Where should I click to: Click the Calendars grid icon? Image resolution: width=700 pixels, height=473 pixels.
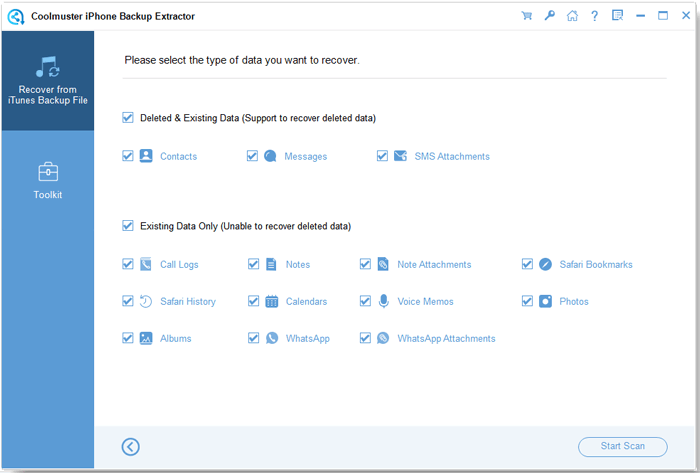(x=271, y=301)
